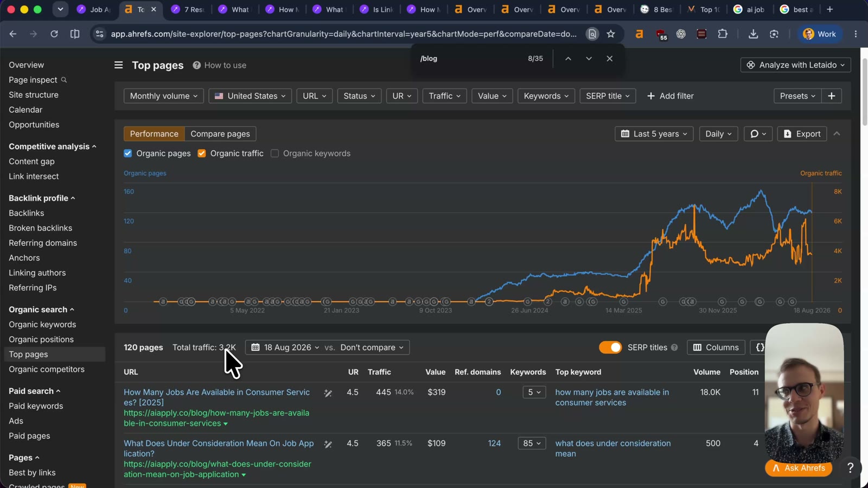Open the United States country dropdown
868x488 pixels.
point(250,96)
